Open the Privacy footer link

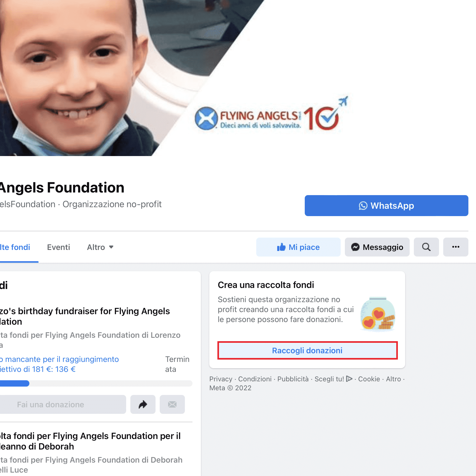(221, 379)
